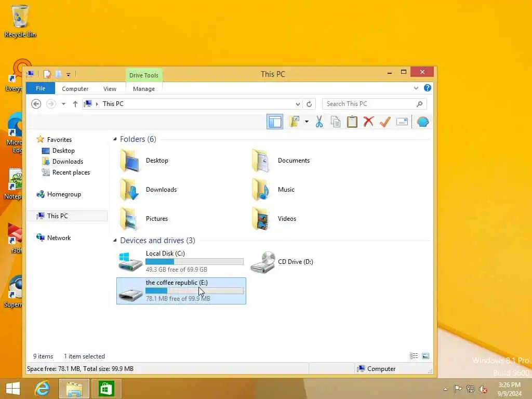Switch to the View ribbon tab
532x399 pixels.
click(x=110, y=88)
